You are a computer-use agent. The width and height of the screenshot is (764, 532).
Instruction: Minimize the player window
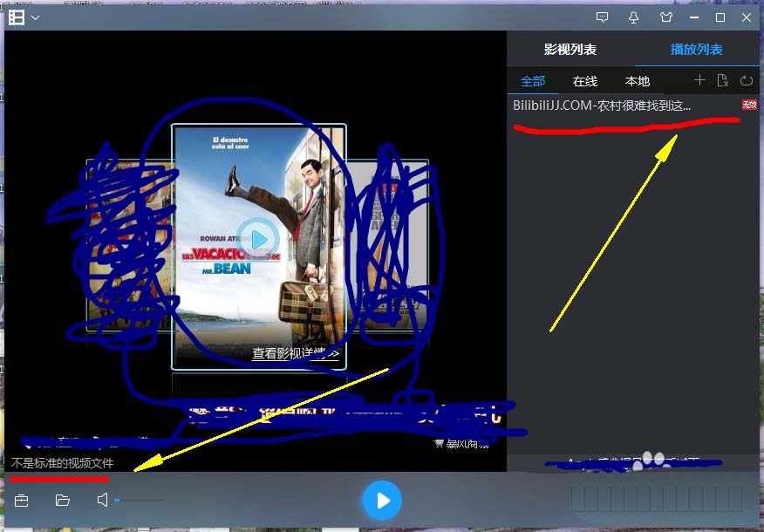click(x=694, y=17)
